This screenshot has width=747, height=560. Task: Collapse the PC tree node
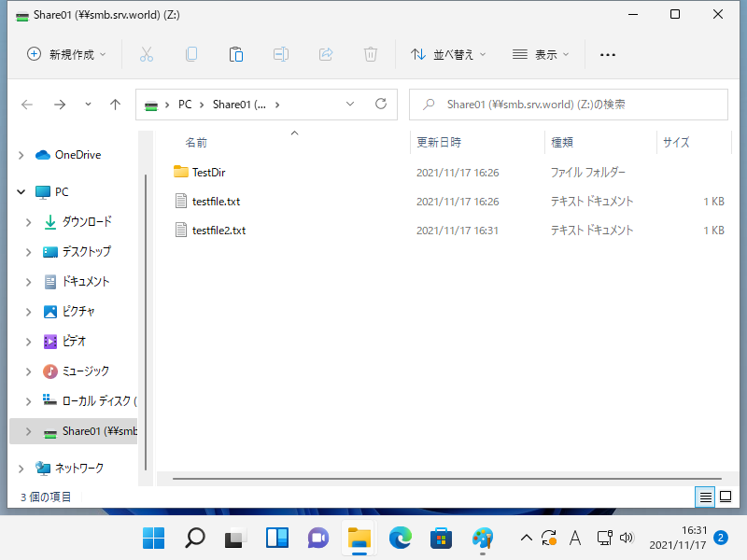pos(21,192)
